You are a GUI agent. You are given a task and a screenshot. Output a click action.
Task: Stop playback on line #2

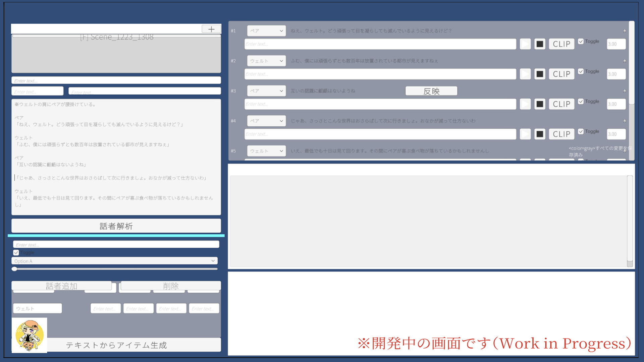pyautogui.click(x=540, y=74)
